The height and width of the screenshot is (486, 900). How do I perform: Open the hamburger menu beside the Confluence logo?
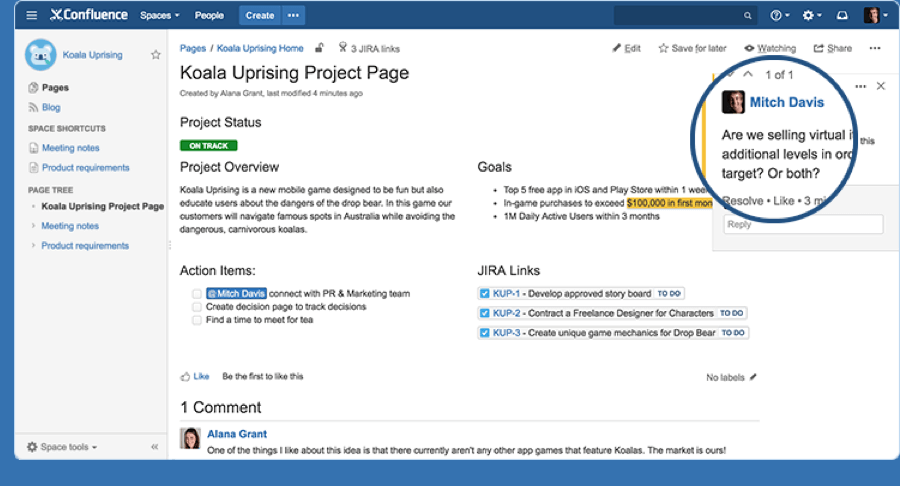tap(32, 16)
